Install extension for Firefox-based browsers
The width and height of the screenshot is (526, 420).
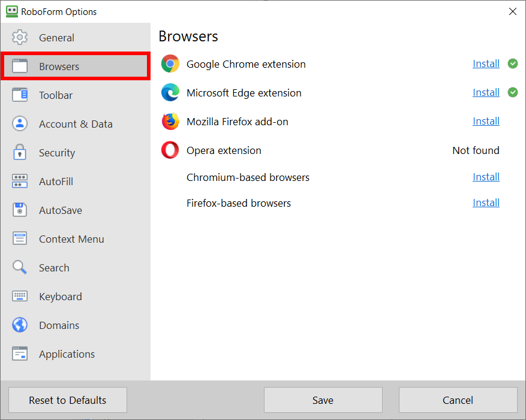pos(486,203)
